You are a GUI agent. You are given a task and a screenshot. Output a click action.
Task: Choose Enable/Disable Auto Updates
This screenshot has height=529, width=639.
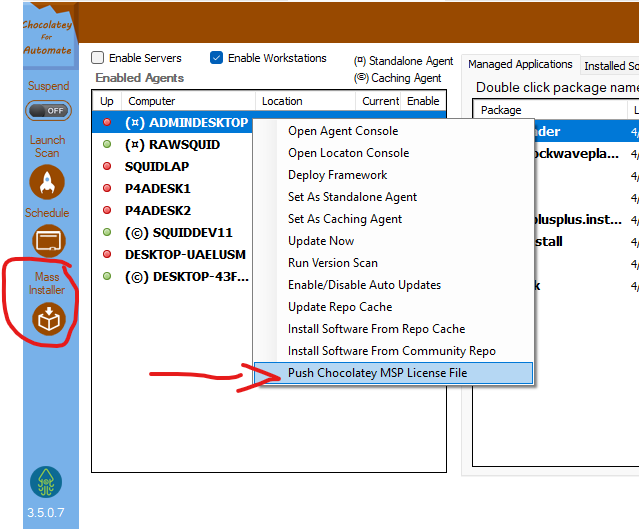pos(393,285)
